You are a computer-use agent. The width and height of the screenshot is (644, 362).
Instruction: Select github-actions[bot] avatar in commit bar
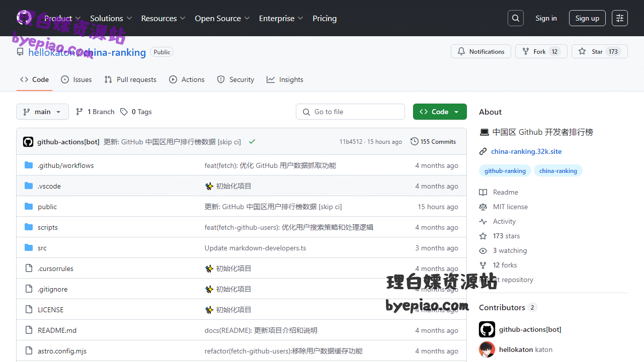pos(28,142)
